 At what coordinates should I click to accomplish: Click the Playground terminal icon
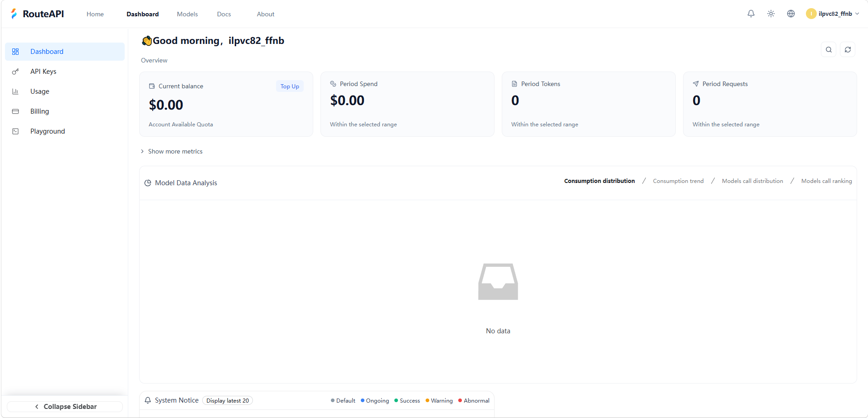15,131
